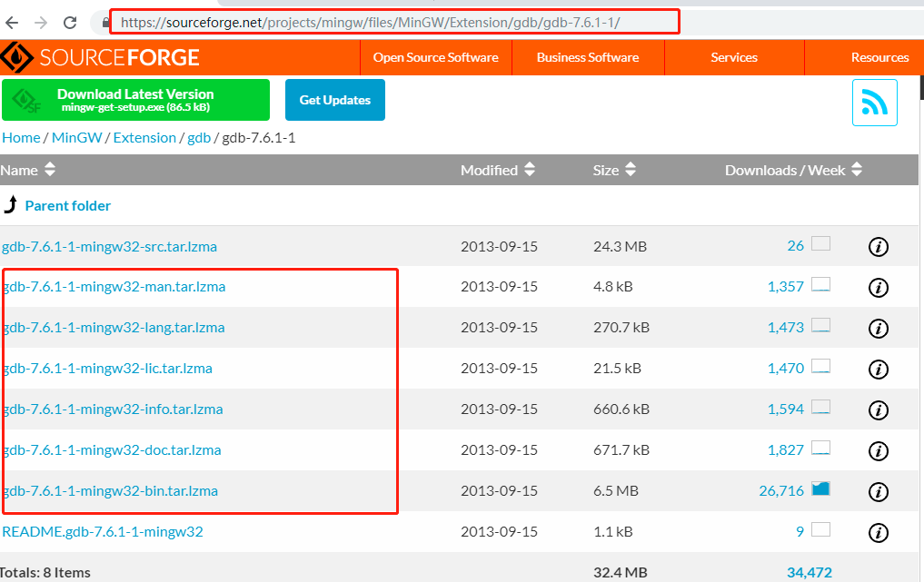
Task: Go to gdb breadcrumb
Action: pyautogui.click(x=199, y=138)
